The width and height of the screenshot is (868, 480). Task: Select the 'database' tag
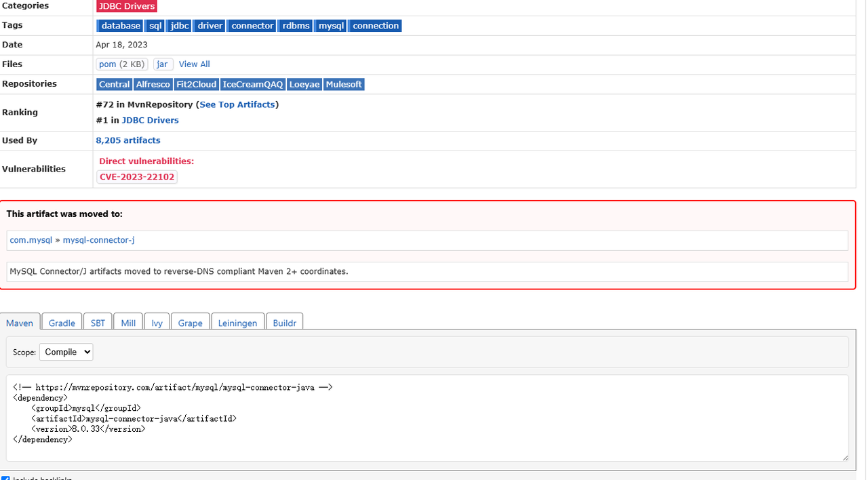pos(121,26)
